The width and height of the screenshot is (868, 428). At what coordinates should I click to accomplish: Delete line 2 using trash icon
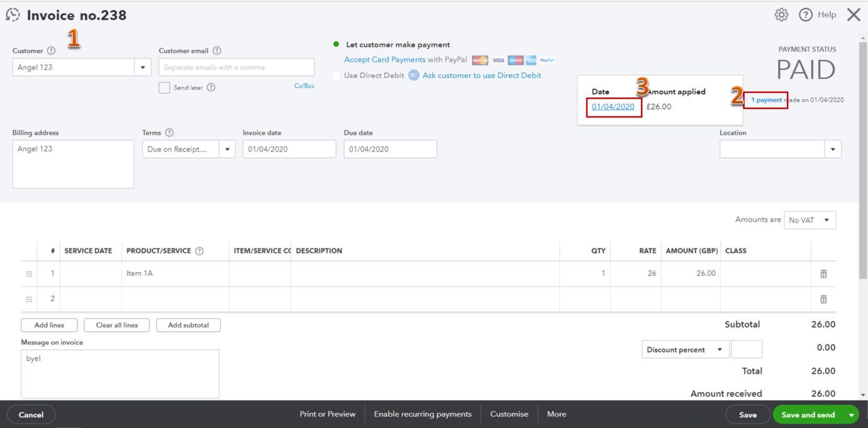pos(823,299)
